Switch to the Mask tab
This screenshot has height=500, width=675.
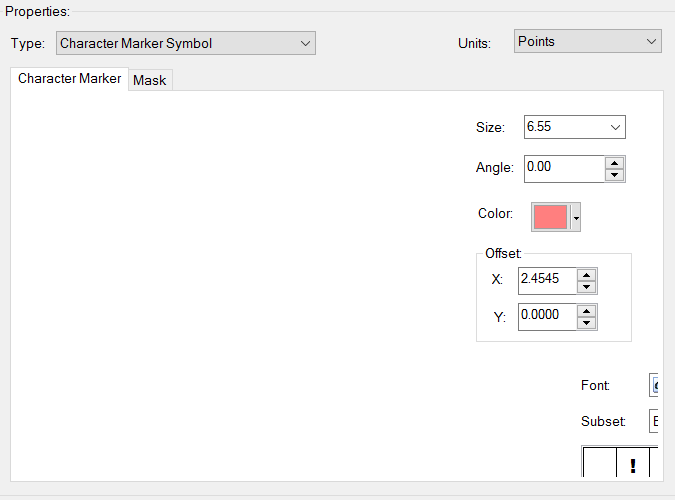coord(150,80)
